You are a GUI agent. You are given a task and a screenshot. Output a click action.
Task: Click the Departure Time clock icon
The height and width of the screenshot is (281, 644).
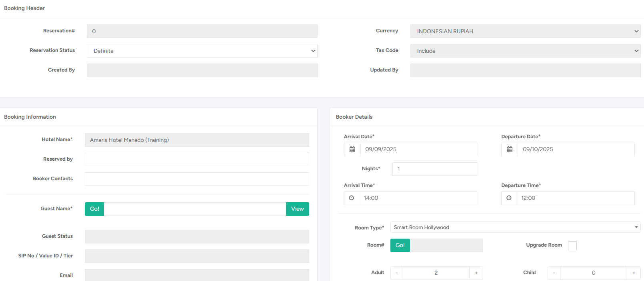coord(508,198)
